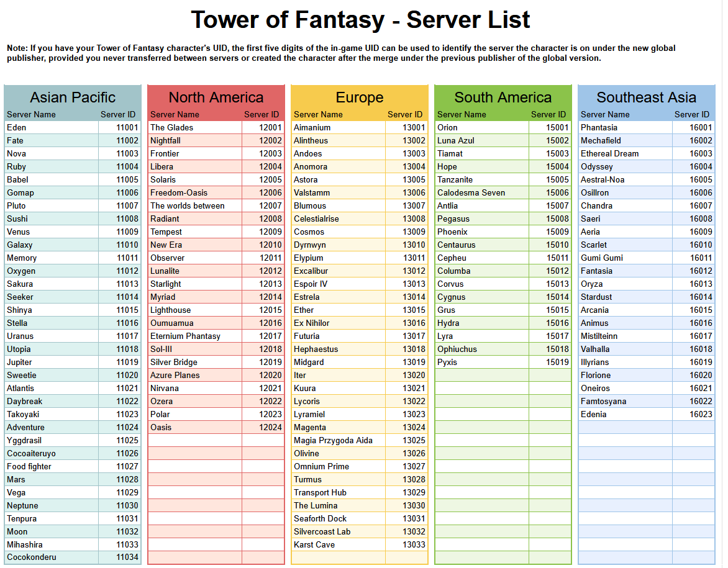Click the page title Tower of Fantasy - Server List
728x568 pixels.
coord(360,20)
